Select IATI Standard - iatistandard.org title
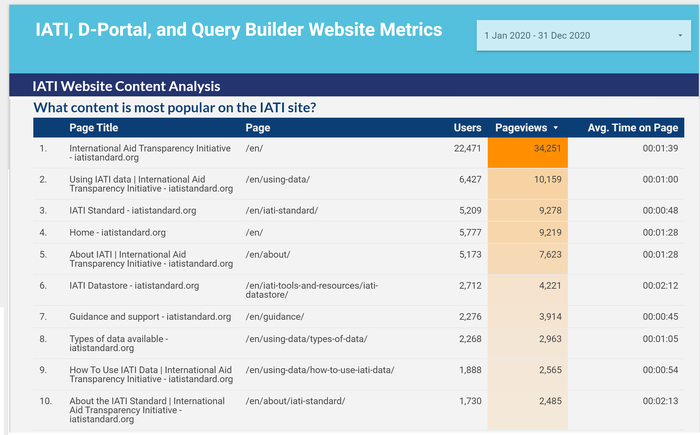Image resolution: width=700 pixels, height=435 pixels. pos(133,210)
